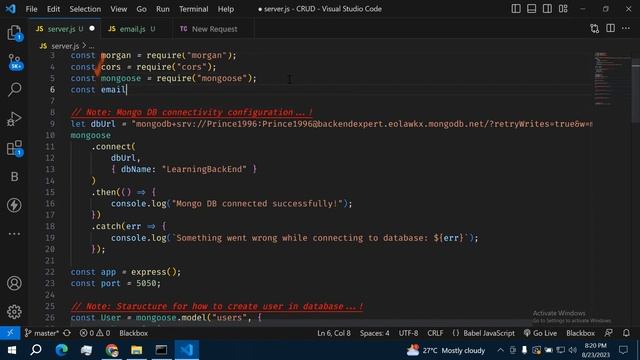Expand breadcrumb ellipsis after server.js
The width and height of the screenshot is (640, 360).
pyautogui.click(x=91, y=46)
